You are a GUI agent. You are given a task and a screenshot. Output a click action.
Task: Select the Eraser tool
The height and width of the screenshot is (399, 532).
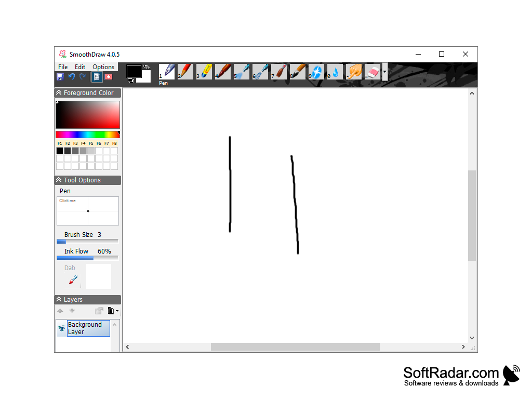[x=373, y=72]
